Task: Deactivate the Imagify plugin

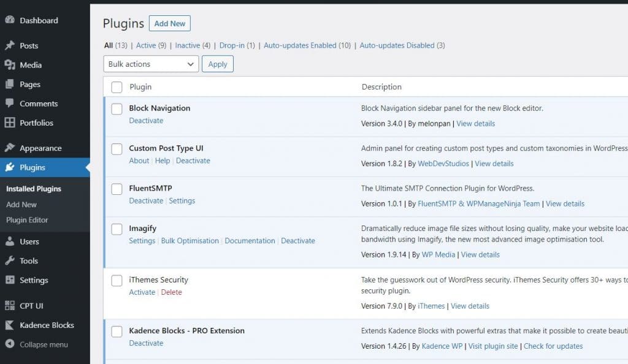Action: click(298, 240)
